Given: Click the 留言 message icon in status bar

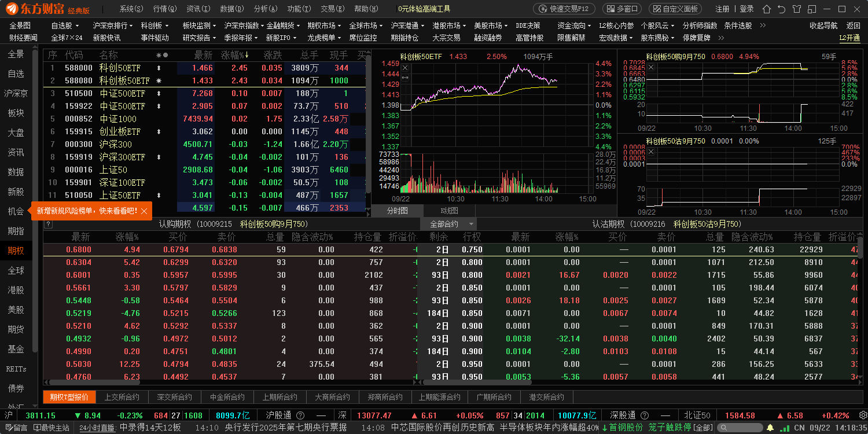Looking at the screenshot, I should click(x=16, y=428).
